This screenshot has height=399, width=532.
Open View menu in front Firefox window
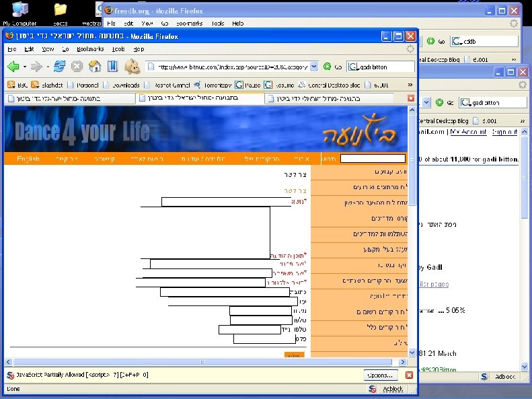(48, 49)
